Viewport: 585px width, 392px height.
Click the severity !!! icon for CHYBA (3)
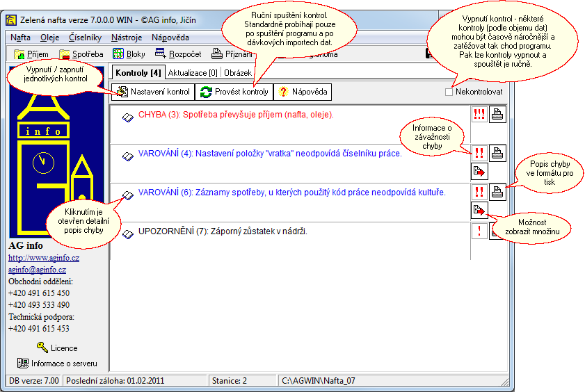click(x=479, y=114)
